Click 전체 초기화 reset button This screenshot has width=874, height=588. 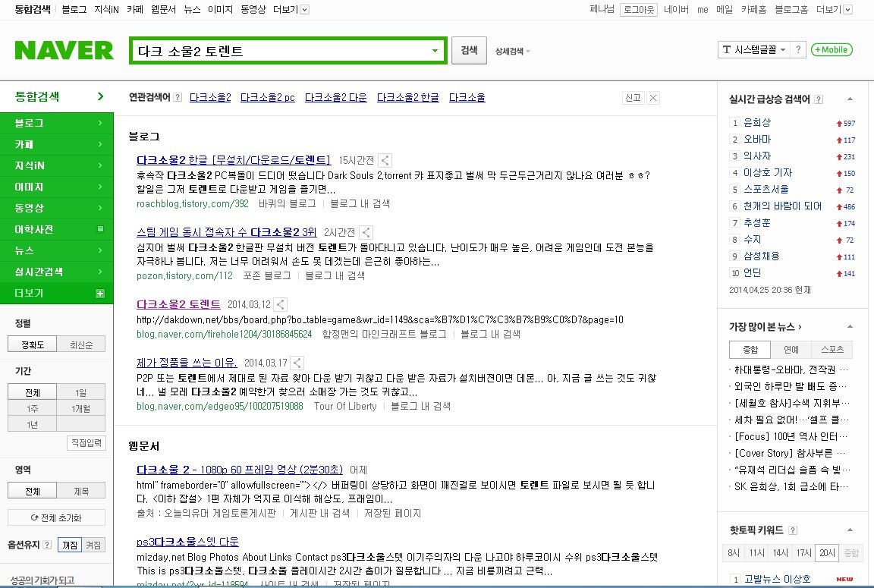56,517
